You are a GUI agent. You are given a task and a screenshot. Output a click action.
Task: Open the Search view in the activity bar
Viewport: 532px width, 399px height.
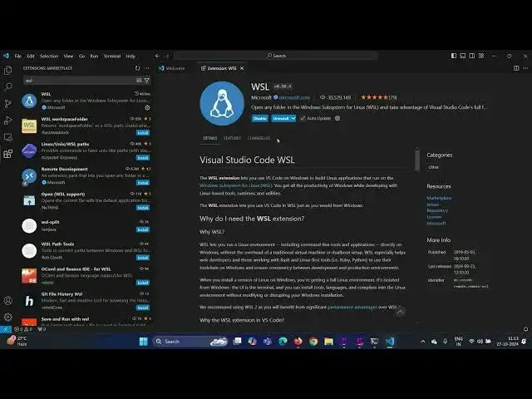(7, 86)
